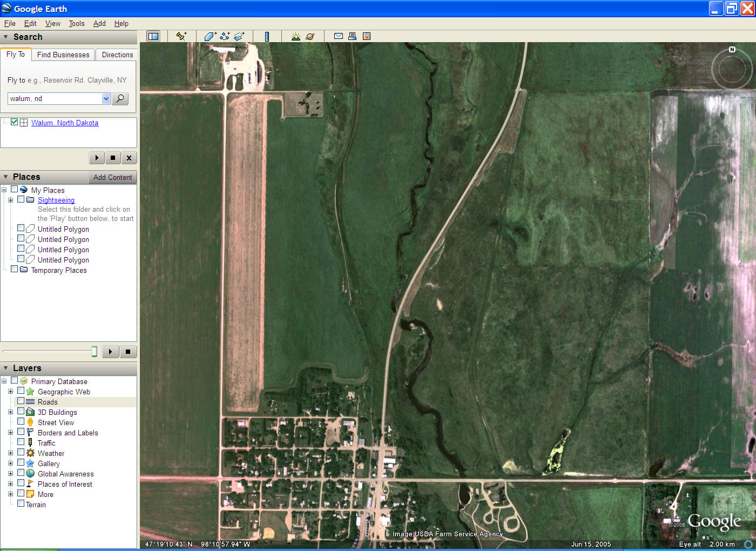The width and height of the screenshot is (756, 551).
Task: Click the compass north indicator ring
Action: click(732, 69)
